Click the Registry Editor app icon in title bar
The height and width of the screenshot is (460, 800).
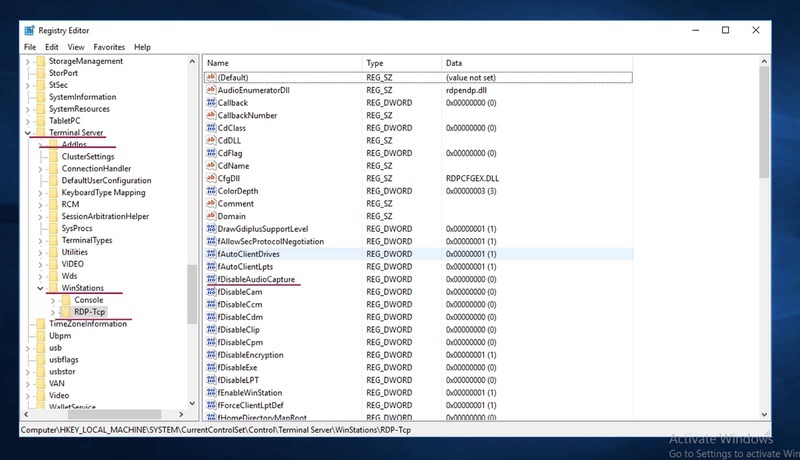30,30
